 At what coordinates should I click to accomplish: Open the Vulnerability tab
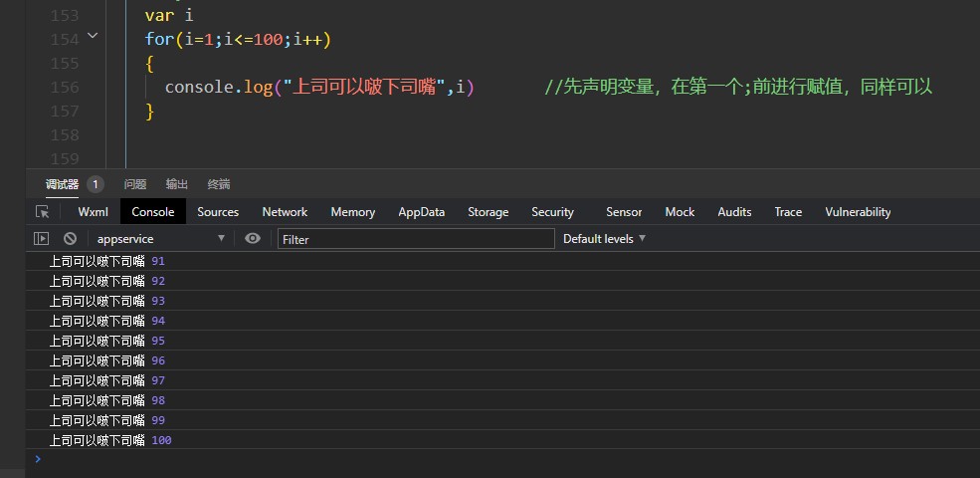tap(858, 211)
